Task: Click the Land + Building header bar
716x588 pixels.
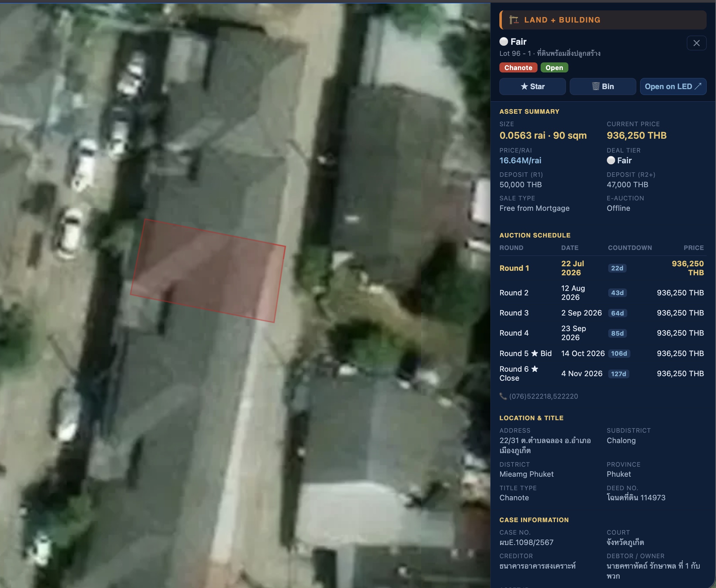Action: 603,20
